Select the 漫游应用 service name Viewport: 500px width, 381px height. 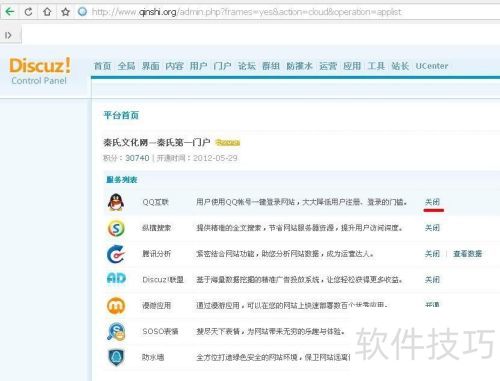pyautogui.click(x=157, y=305)
